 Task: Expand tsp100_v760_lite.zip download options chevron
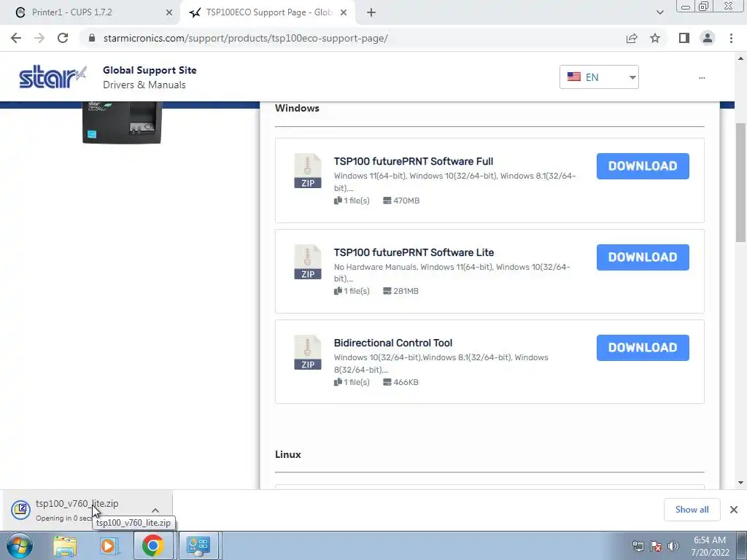pos(155,510)
